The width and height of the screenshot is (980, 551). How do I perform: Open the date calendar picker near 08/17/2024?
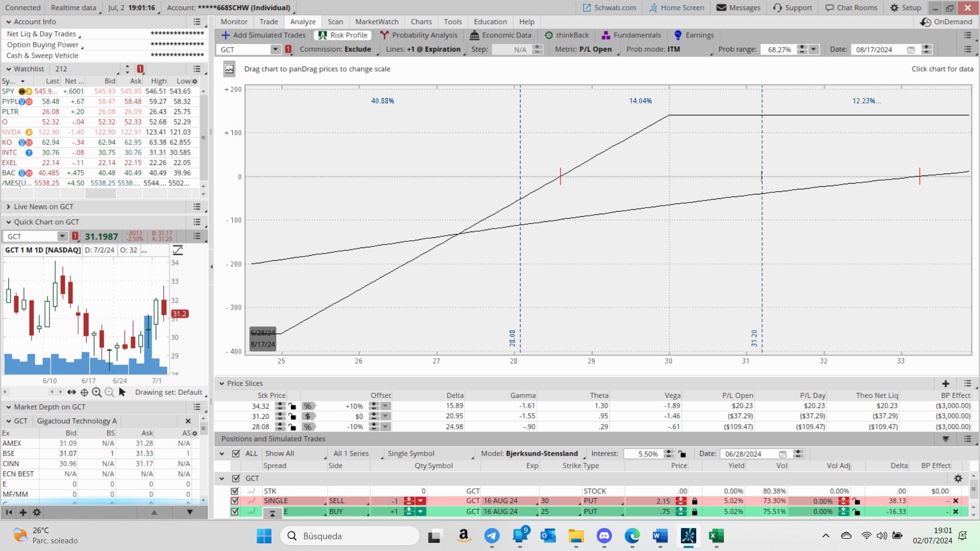pyautogui.click(x=911, y=49)
